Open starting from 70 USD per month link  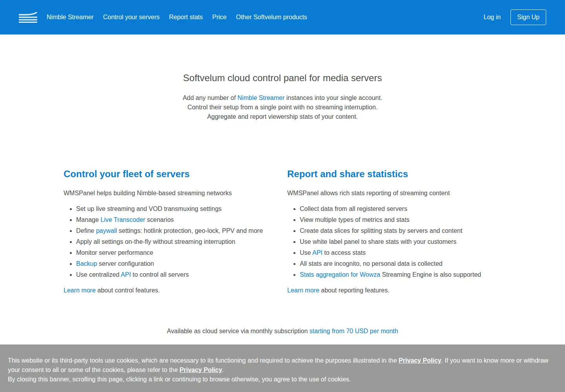[354, 331]
